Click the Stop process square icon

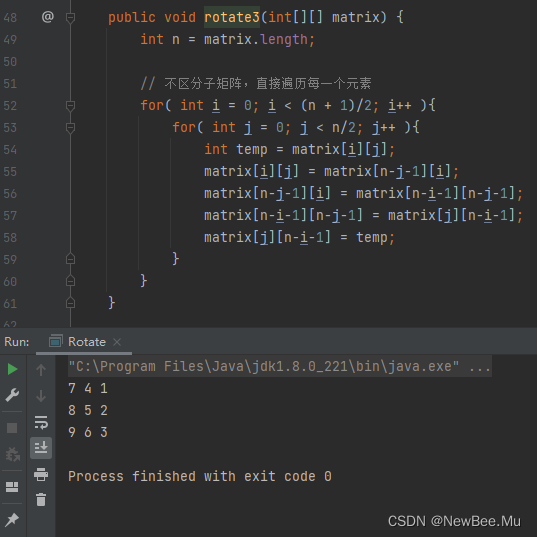point(12,428)
